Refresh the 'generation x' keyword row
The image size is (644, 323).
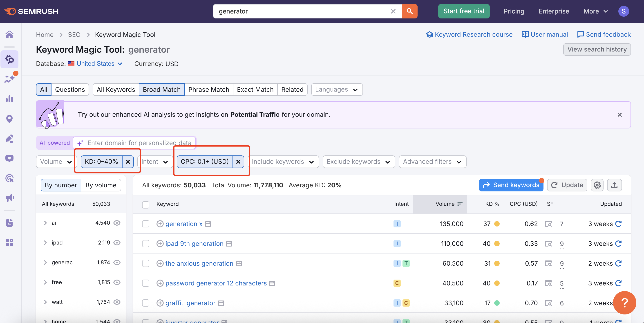point(618,224)
